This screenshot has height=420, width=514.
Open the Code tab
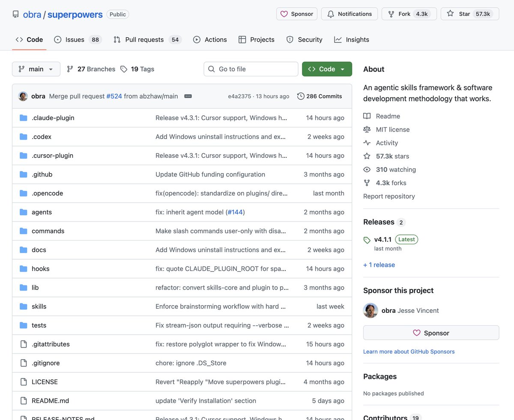coord(29,39)
